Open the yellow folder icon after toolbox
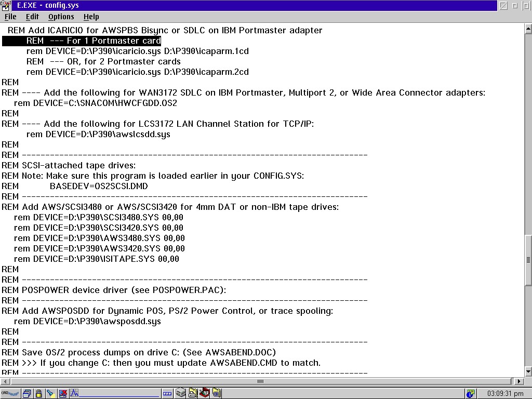Screen dimensions: 532x399 [217, 393]
